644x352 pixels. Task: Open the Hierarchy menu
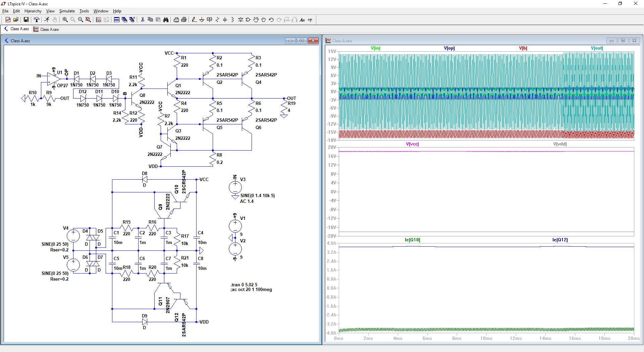[33, 11]
